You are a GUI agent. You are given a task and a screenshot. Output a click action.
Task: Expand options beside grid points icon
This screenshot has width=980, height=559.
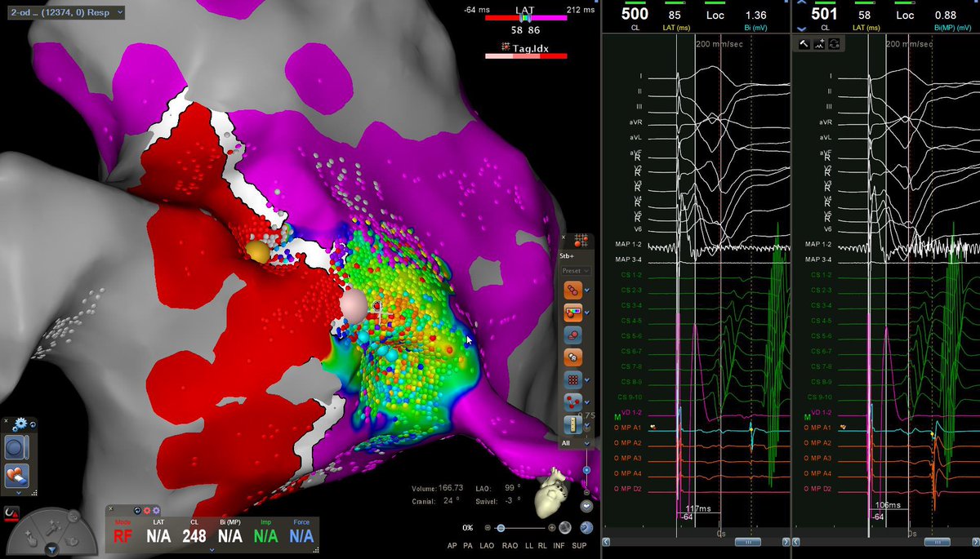pyautogui.click(x=587, y=379)
